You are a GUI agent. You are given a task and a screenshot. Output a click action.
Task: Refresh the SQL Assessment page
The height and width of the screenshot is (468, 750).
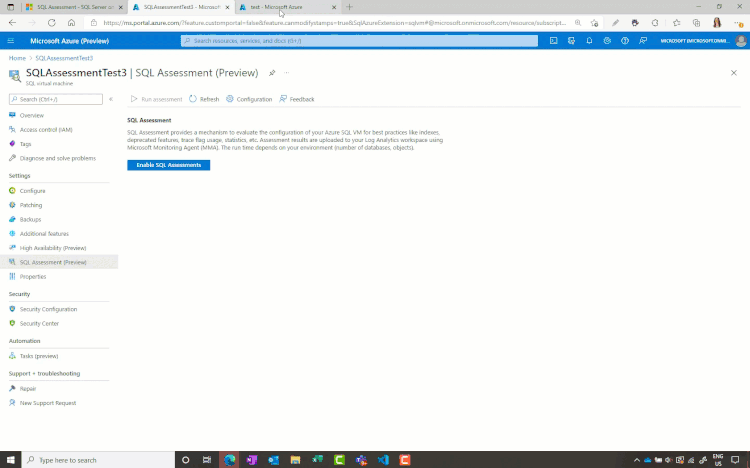point(204,99)
